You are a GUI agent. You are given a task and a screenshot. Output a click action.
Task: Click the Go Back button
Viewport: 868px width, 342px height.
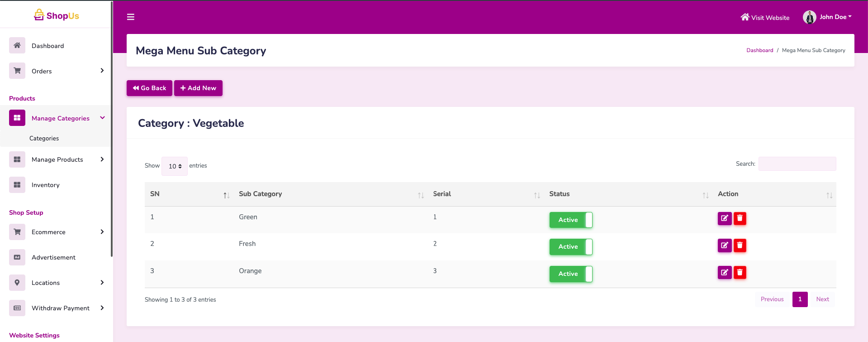[149, 88]
